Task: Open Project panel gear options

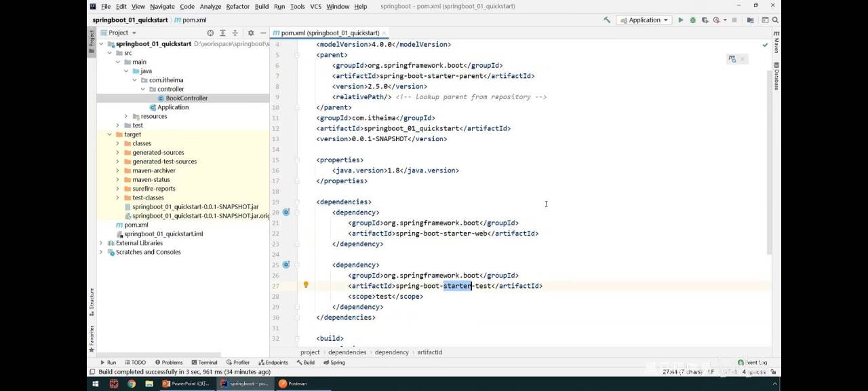Action: click(251, 33)
